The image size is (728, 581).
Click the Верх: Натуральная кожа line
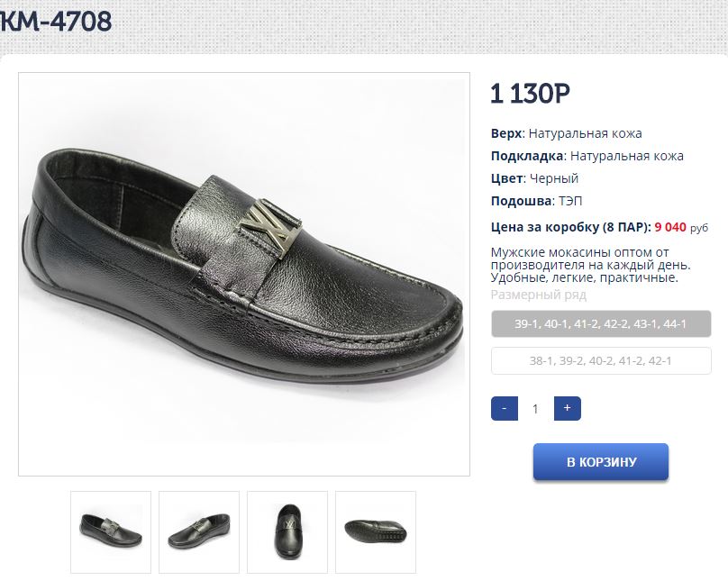pos(567,133)
